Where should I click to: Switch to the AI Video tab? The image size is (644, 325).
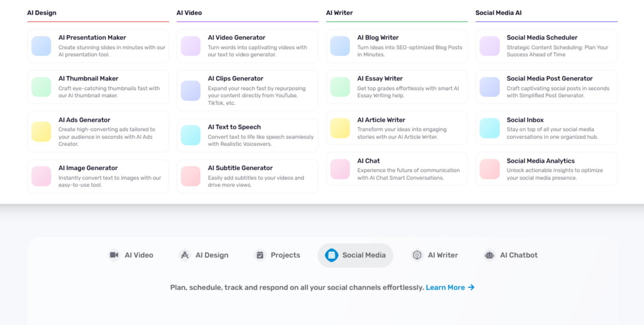pyautogui.click(x=131, y=255)
